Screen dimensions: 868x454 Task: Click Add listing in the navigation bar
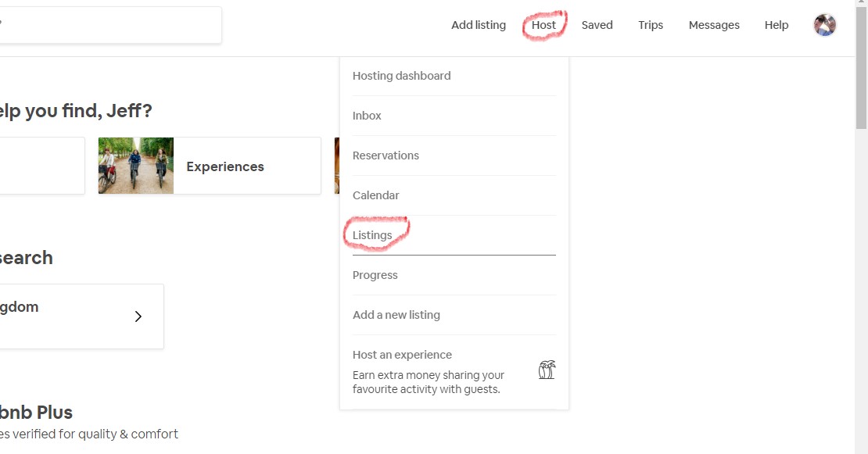[478, 24]
